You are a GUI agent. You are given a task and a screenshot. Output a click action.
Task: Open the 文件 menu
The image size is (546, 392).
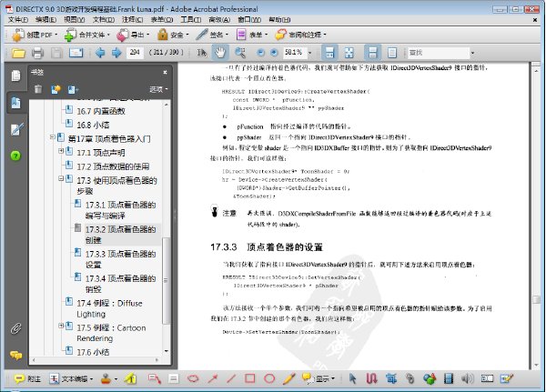click(18, 20)
